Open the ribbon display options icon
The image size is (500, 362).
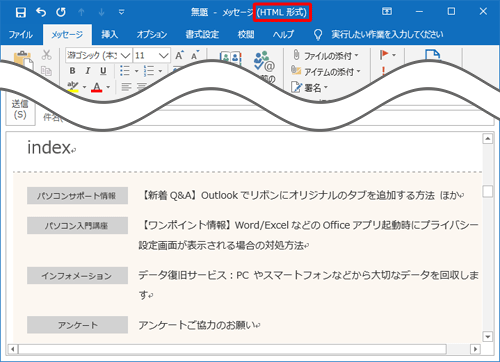coord(387,12)
